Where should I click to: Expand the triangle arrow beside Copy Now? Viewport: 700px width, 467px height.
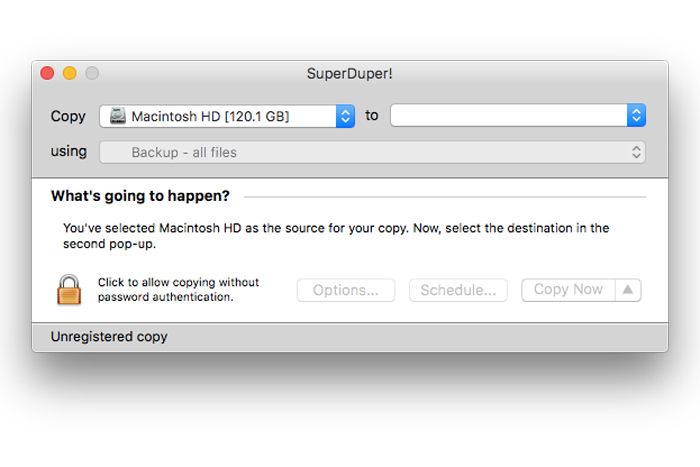click(628, 290)
